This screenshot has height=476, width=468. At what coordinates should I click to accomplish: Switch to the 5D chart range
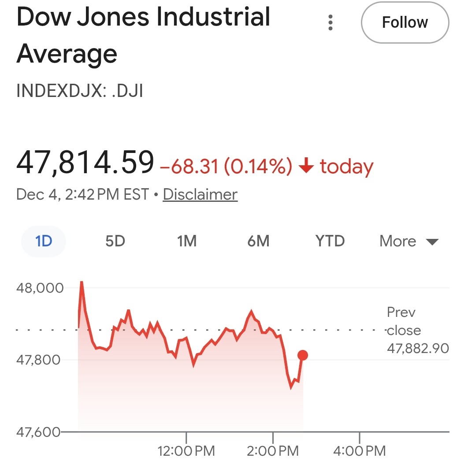coord(115,241)
